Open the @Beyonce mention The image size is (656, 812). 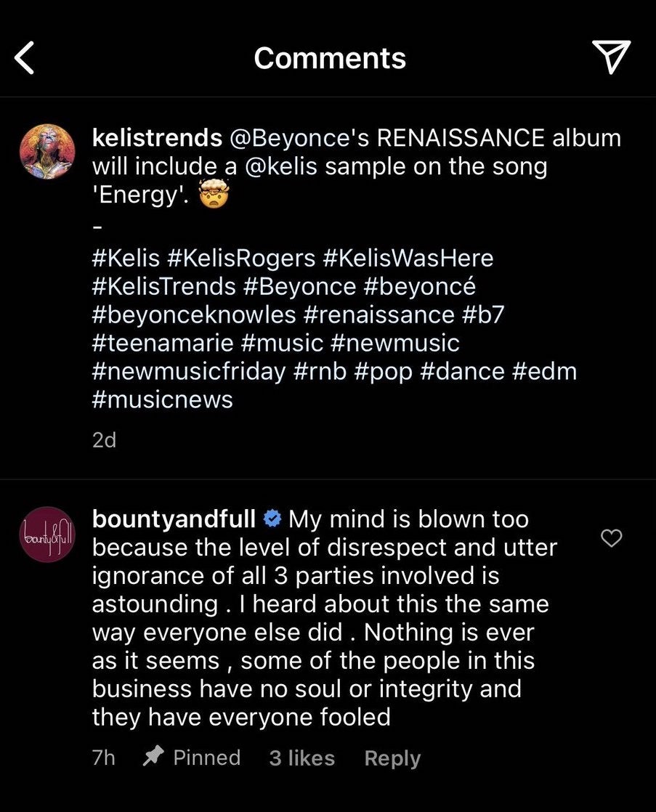click(283, 137)
